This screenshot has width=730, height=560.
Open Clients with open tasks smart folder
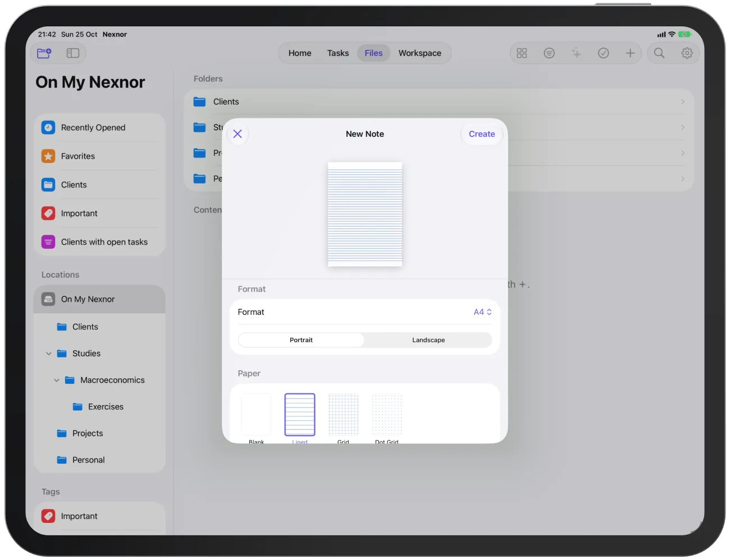(x=99, y=242)
